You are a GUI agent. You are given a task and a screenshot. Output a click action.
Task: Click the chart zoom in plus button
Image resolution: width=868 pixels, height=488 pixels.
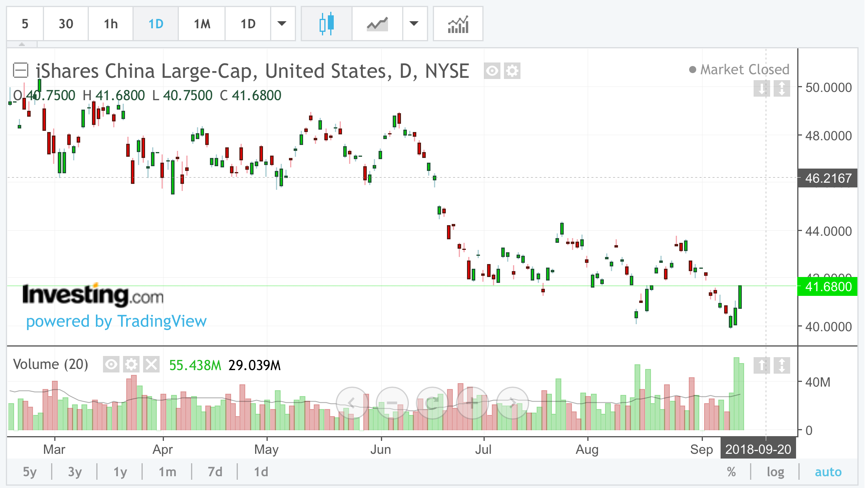click(x=472, y=403)
